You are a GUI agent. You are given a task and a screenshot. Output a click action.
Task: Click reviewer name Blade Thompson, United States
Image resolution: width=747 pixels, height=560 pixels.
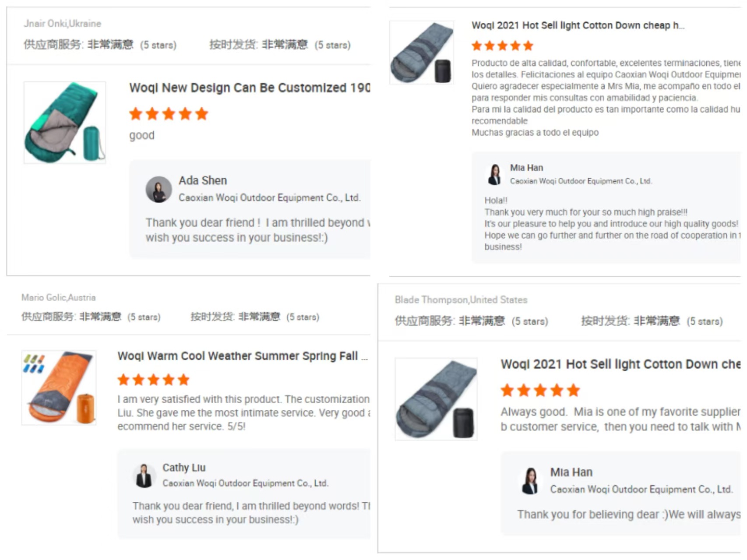click(x=461, y=300)
